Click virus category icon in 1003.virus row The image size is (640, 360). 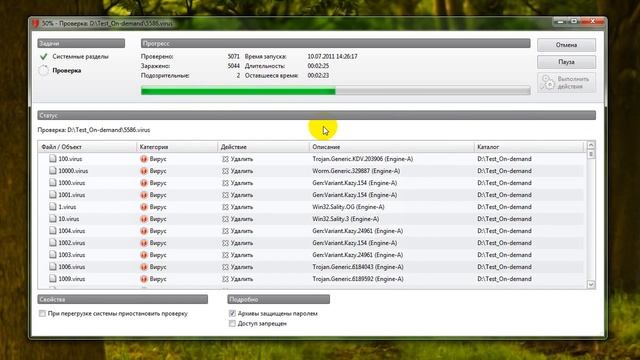(144, 255)
